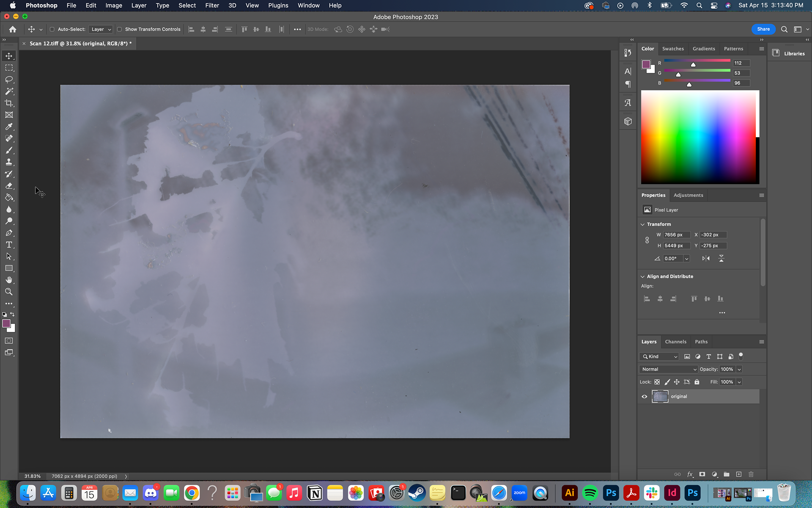Flip the layer horizontally in Properties
Image resolution: width=812 pixels, height=508 pixels.
pyautogui.click(x=705, y=258)
